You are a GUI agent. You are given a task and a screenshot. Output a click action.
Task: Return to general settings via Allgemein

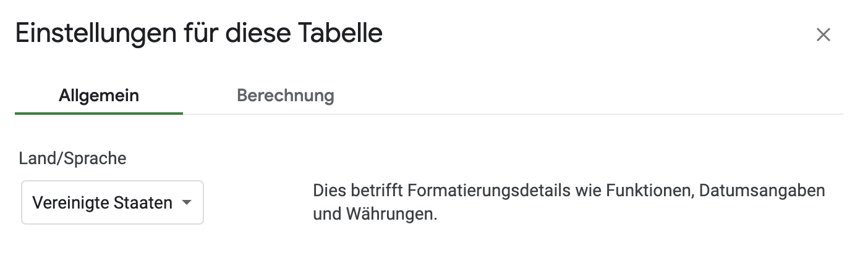coord(99,96)
